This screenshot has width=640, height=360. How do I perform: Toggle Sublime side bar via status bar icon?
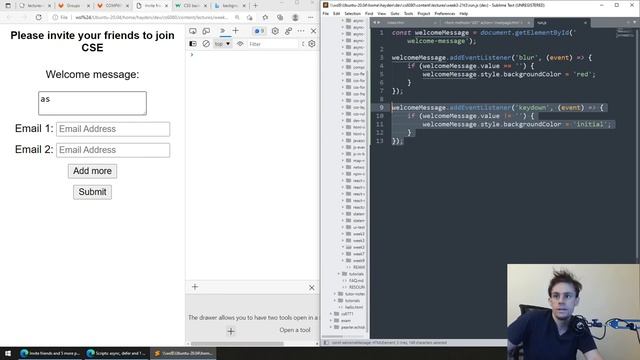click(x=326, y=343)
